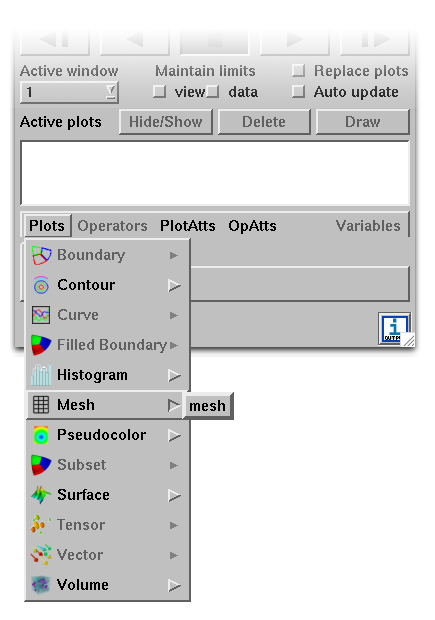This screenshot has height=620, width=435.
Task: Expand the Contour submenu arrow
Action: [x=174, y=285]
